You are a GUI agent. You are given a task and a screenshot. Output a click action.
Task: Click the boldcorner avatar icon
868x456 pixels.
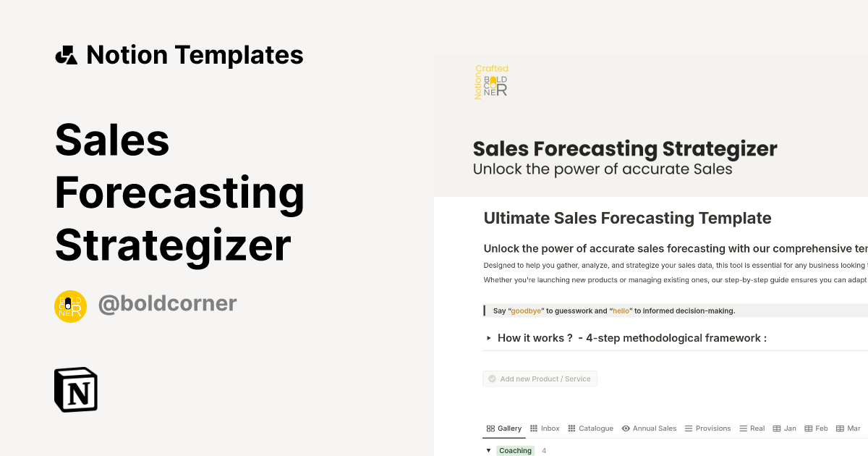pos(70,306)
